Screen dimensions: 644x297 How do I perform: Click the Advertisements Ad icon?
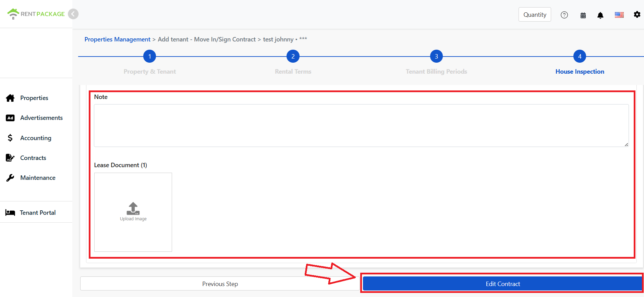[10, 118]
